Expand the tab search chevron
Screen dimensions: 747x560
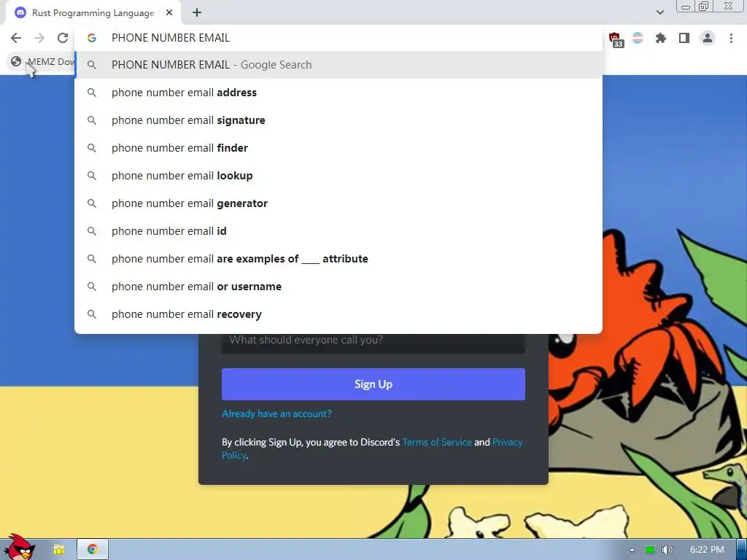pyautogui.click(x=659, y=12)
